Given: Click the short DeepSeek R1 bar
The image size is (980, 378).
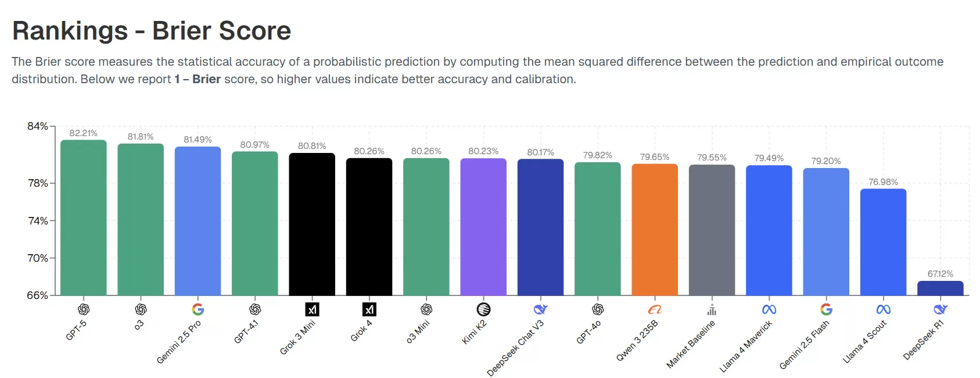Looking at the screenshot, I should click(940, 288).
